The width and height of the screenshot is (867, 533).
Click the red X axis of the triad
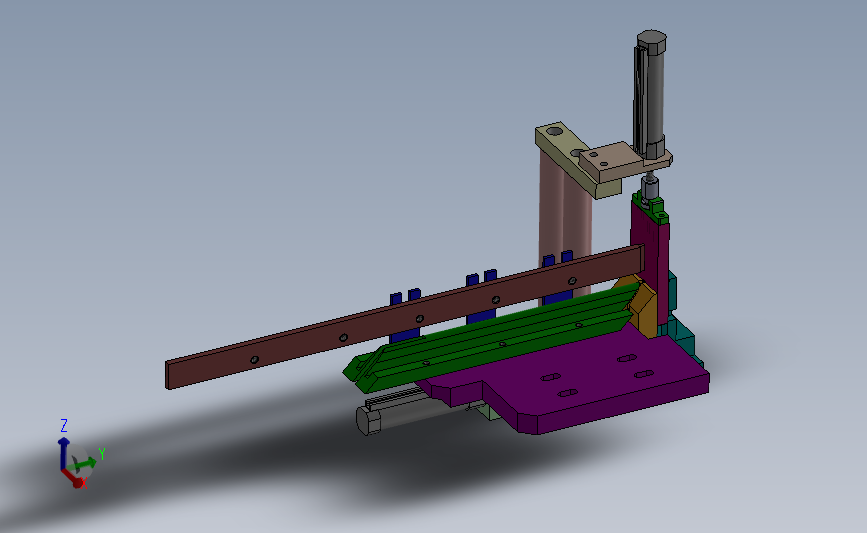[74, 478]
